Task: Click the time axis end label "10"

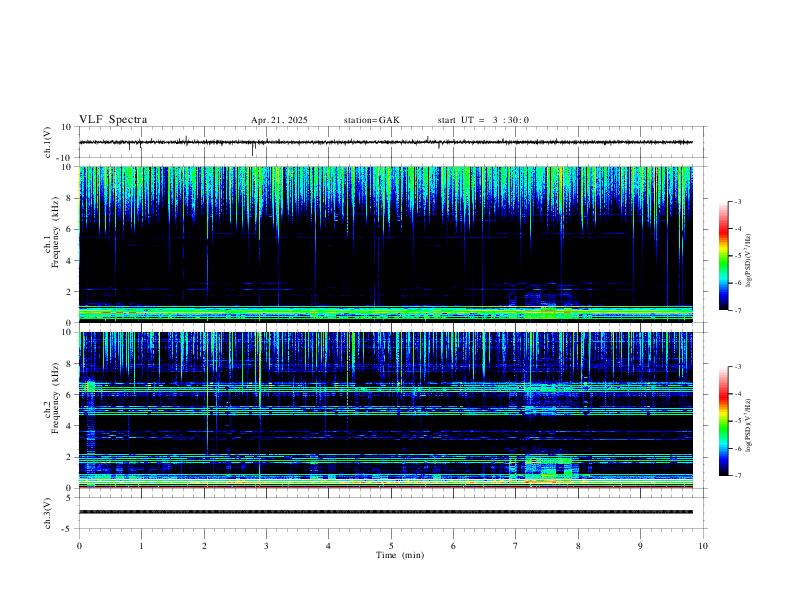Action: pyautogui.click(x=703, y=546)
